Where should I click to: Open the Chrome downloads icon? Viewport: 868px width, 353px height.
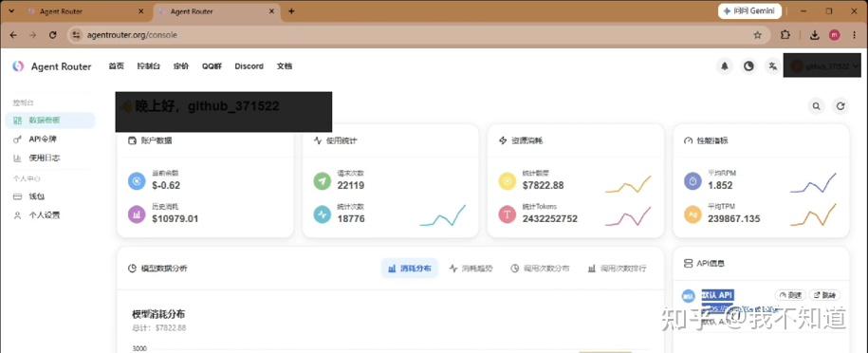click(814, 35)
